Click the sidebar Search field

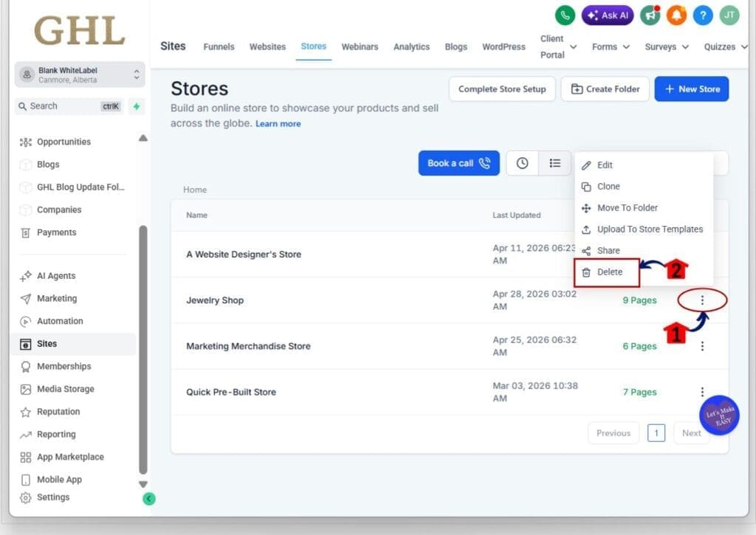click(x=63, y=106)
